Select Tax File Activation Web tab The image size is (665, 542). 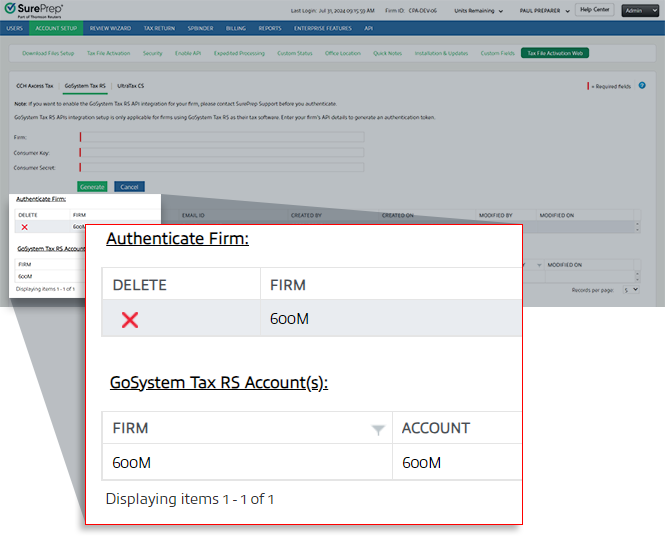pos(555,53)
